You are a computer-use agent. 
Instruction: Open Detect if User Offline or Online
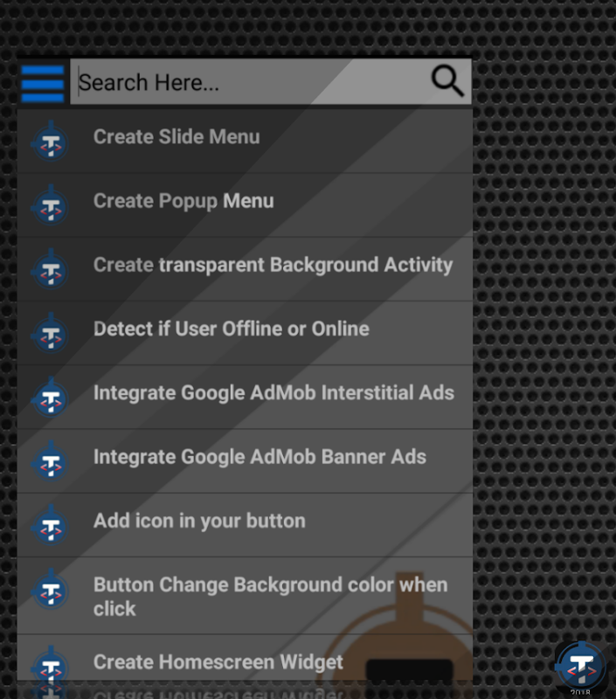tap(245, 333)
